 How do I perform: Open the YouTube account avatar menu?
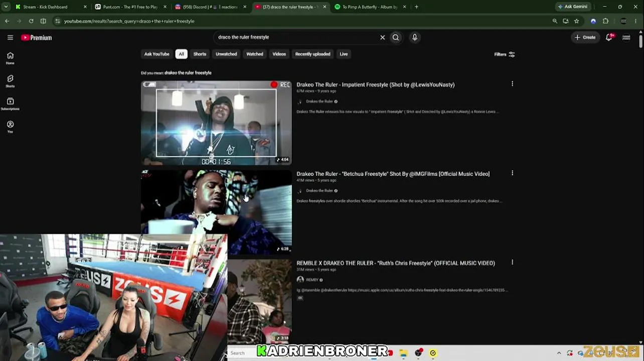click(x=626, y=38)
